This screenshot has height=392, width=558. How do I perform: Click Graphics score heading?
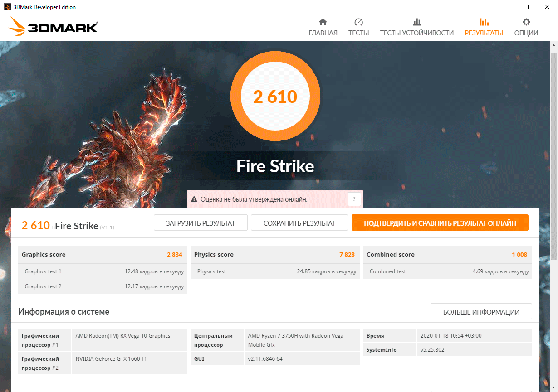point(44,255)
